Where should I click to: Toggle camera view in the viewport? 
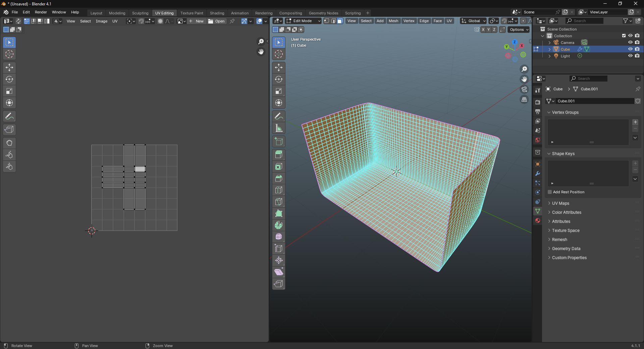tap(524, 90)
